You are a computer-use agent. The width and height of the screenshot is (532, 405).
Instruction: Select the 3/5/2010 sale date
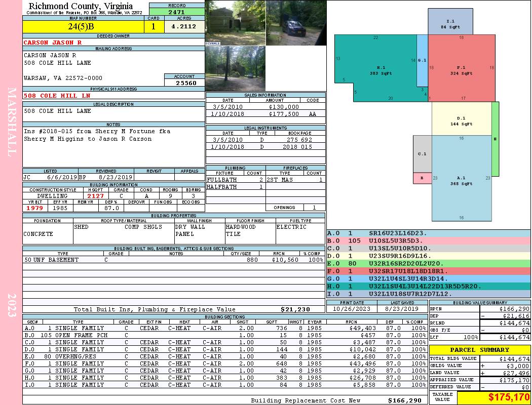pos(227,107)
